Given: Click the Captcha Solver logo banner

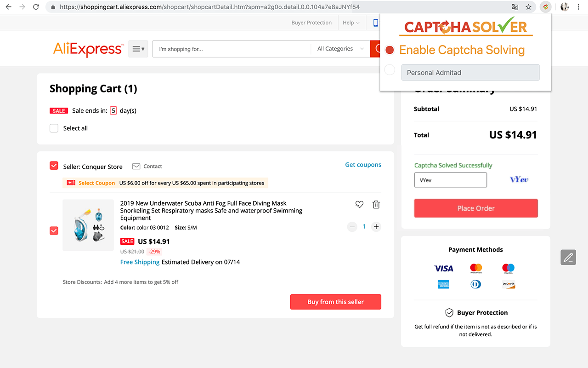Looking at the screenshot, I should click(x=466, y=27).
